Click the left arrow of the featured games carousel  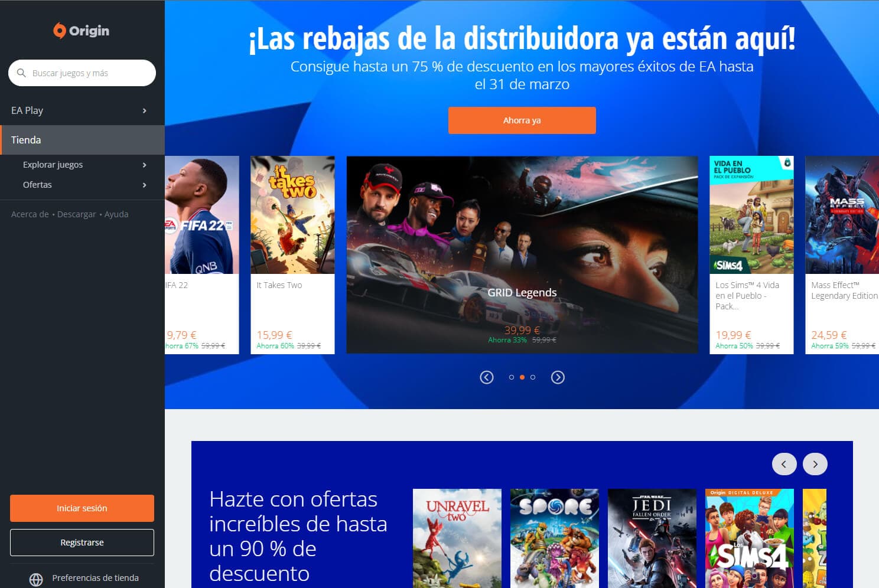pos(486,377)
